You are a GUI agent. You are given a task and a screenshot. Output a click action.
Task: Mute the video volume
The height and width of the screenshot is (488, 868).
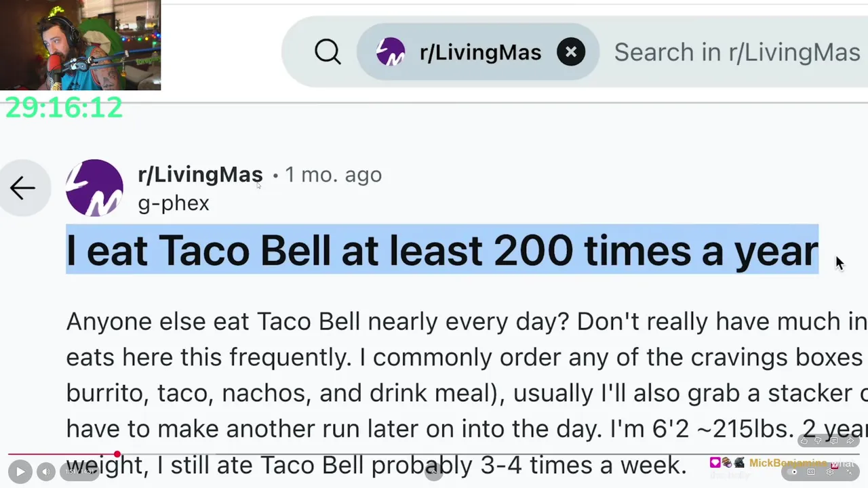coord(45,472)
